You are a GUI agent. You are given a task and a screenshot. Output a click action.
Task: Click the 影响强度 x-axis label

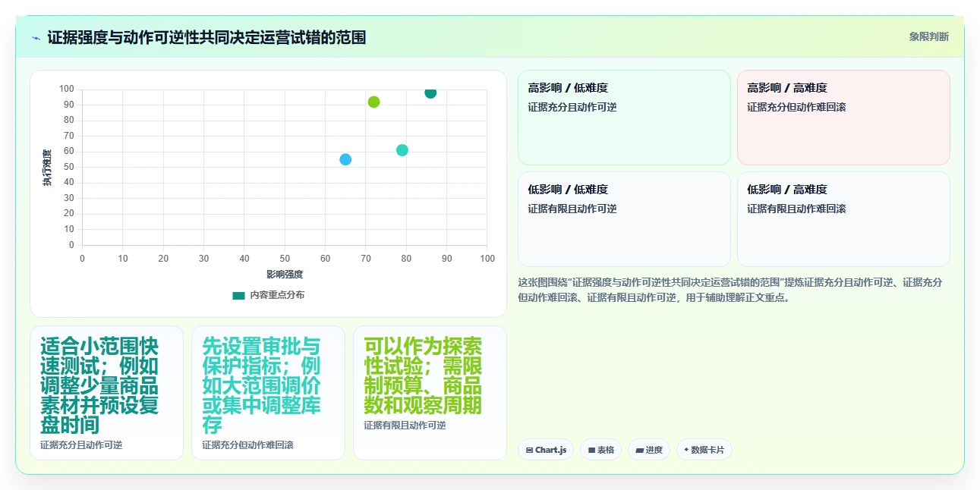pos(285,274)
